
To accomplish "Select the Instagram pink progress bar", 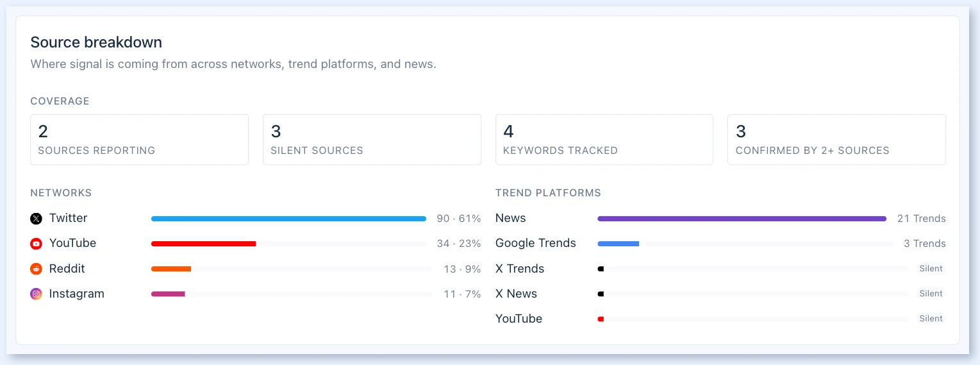I will coord(168,294).
